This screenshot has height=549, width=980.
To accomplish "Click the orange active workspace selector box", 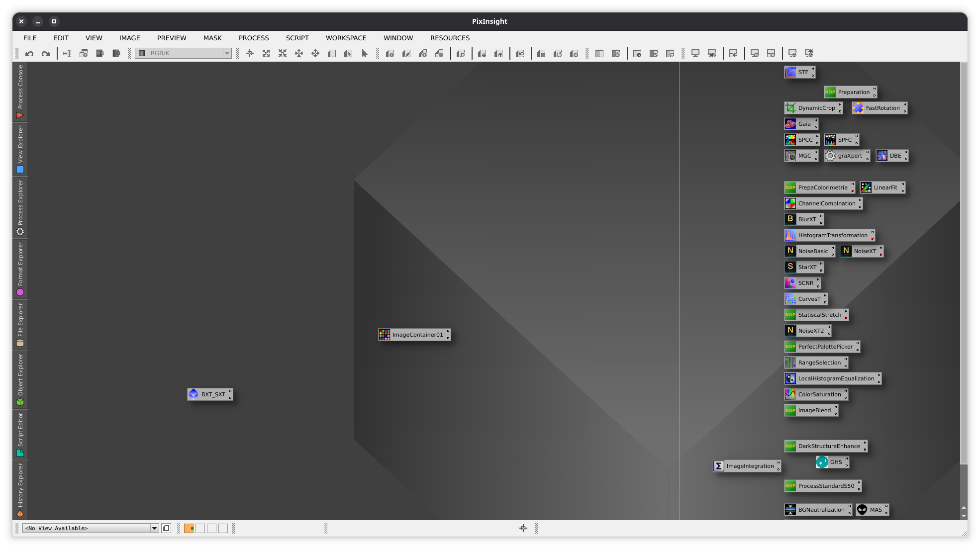I will (x=189, y=528).
